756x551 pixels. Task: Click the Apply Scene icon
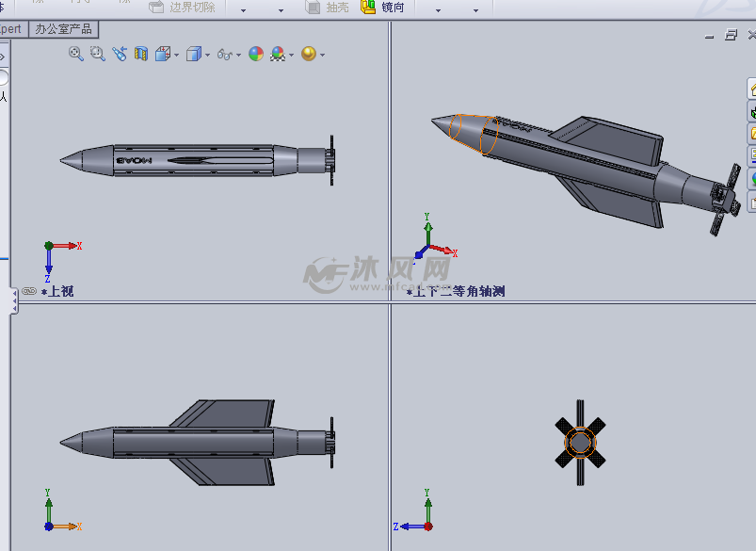tap(278, 54)
